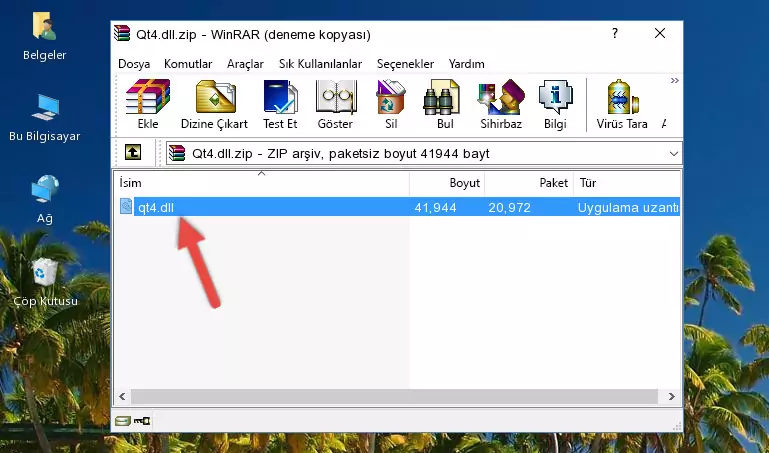Click the status bar key icon

click(x=142, y=421)
